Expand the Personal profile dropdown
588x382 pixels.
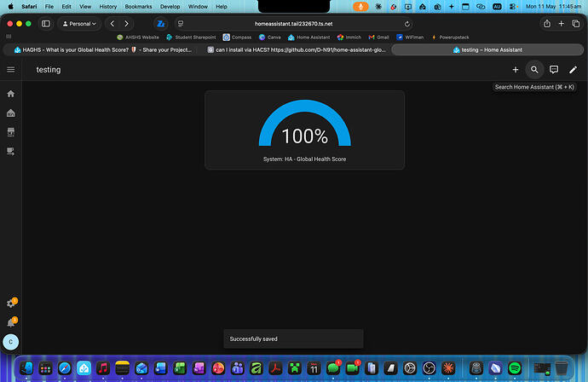coord(79,24)
